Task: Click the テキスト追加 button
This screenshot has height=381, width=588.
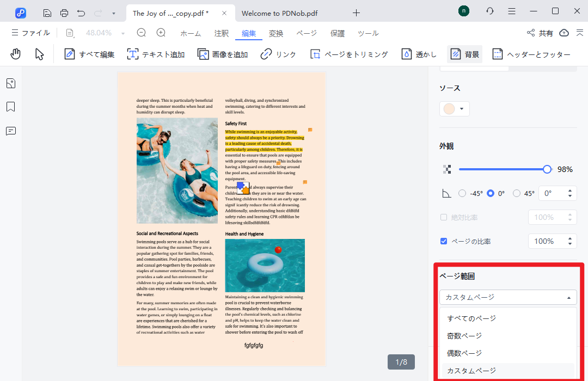Action: click(x=156, y=54)
